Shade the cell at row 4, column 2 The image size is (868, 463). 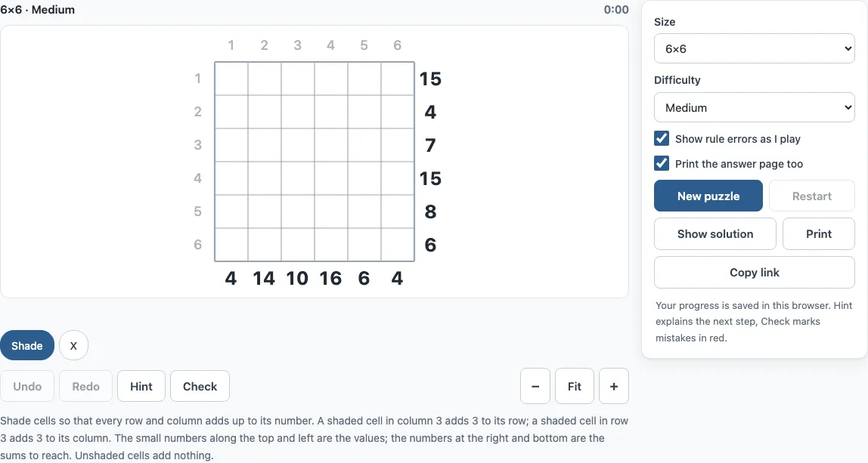tap(265, 178)
